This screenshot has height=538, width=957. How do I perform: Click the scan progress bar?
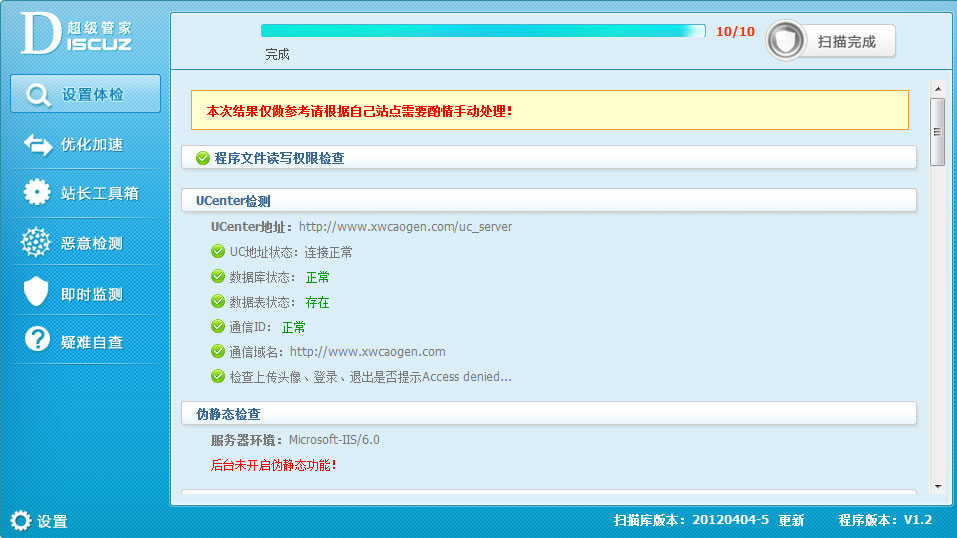(x=483, y=31)
